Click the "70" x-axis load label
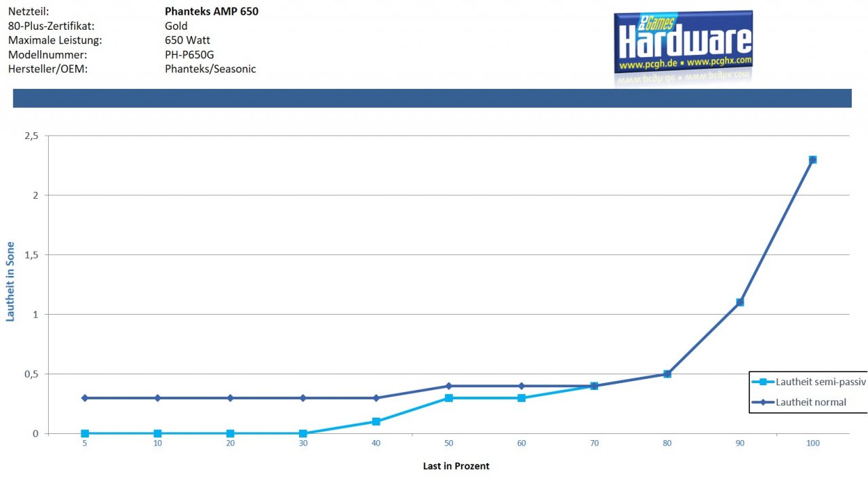The width and height of the screenshot is (868, 495). 595,443
